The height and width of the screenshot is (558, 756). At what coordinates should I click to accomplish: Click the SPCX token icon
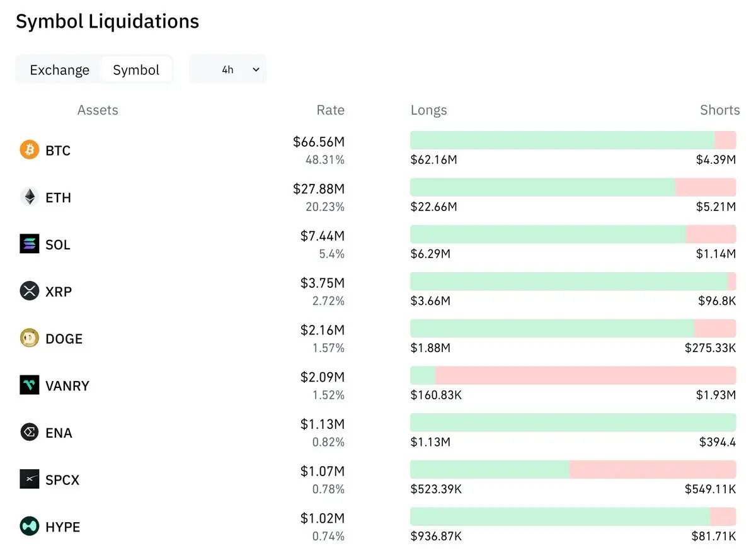click(x=30, y=479)
